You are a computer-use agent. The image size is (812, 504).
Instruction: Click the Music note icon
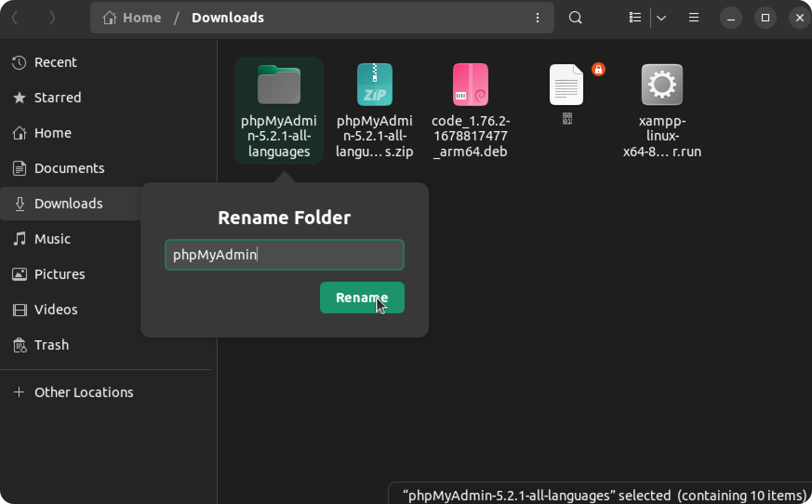click(x=19, y=239)
